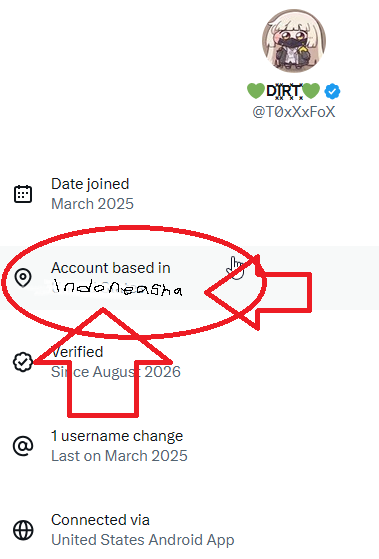The image size is (379, 559).
Task: Click the March 2025 join date
Action: pos(92,204)
